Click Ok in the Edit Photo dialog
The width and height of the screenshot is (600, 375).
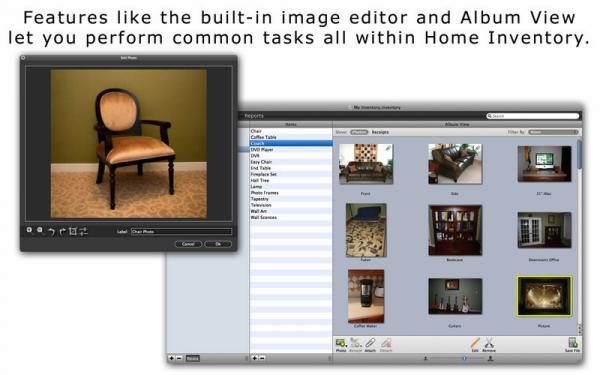(218, 244)
